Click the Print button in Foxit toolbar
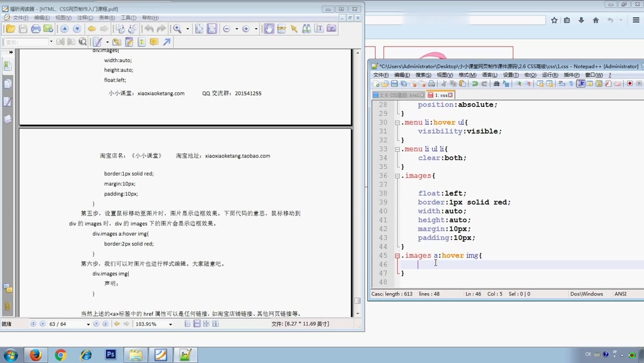This screenshot has height=363, width=644. (35, 28)
